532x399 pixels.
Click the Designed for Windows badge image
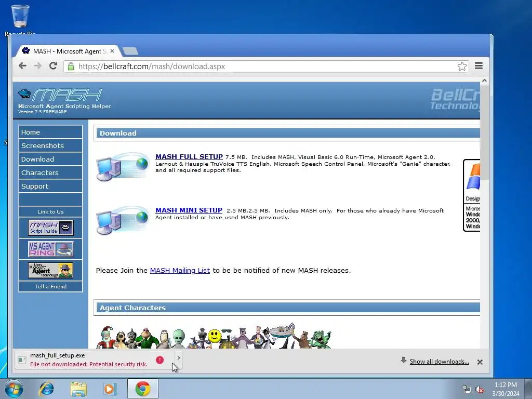472,195
